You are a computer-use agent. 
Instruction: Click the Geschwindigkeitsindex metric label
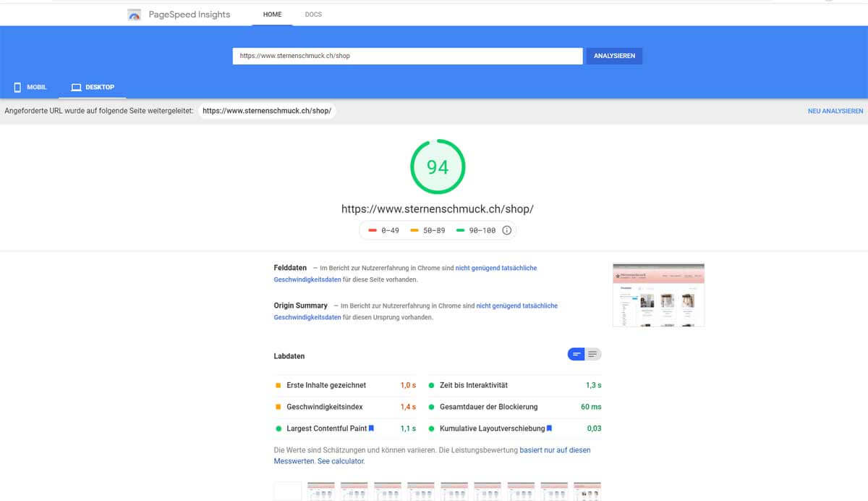point(325,407)
